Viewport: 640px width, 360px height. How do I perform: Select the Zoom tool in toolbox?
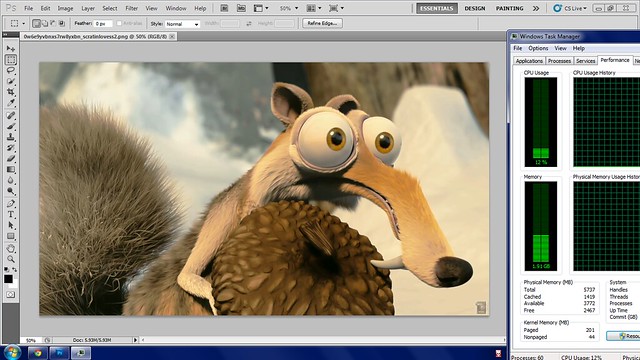11,259
